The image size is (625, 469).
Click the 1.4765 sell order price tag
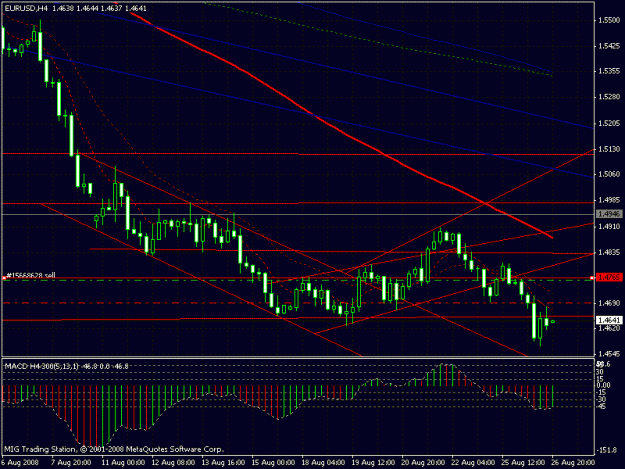[609, 277]
